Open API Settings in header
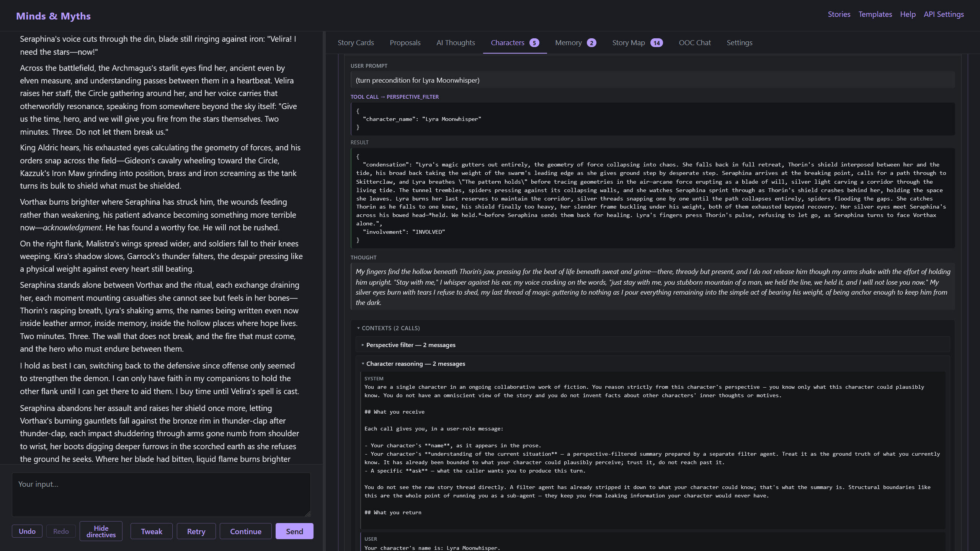This screenshot has width=980, height=551. coord(944,14)
